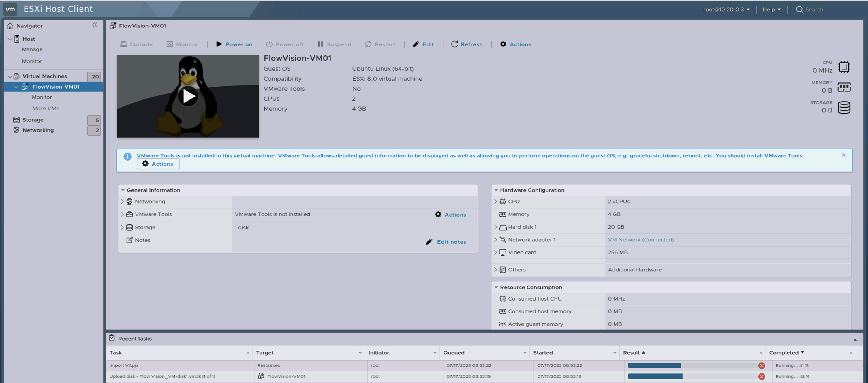Maximize the Recent tasks panel icon
The width and height of the screenshot is (868, 383).
856,339
